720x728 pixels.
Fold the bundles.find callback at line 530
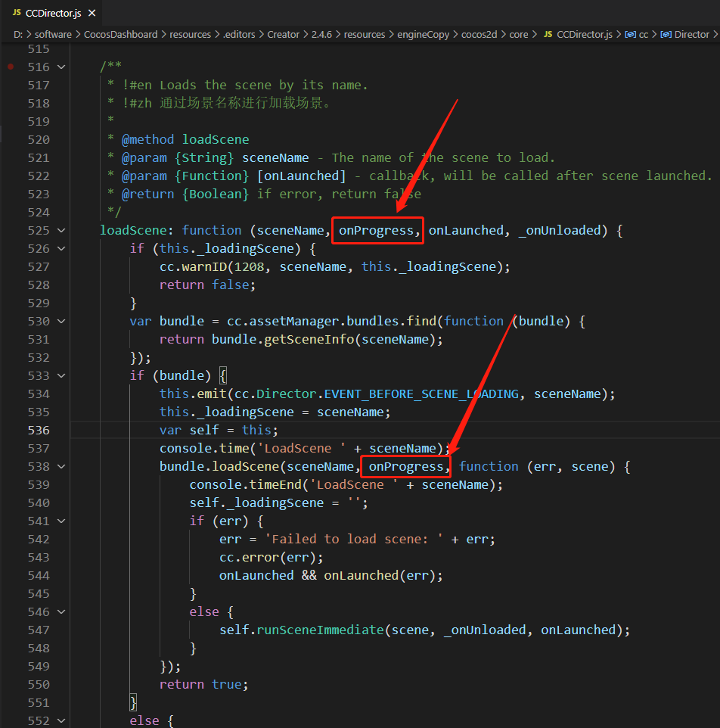click(61, 322)
